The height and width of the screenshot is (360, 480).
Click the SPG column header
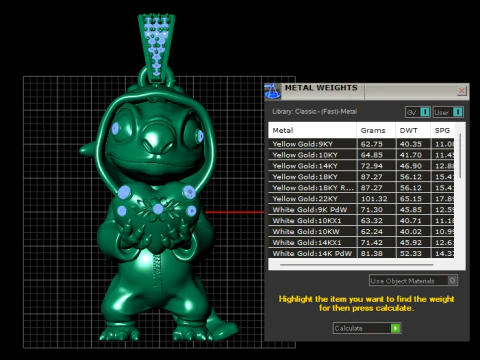(x=442, y=130)
